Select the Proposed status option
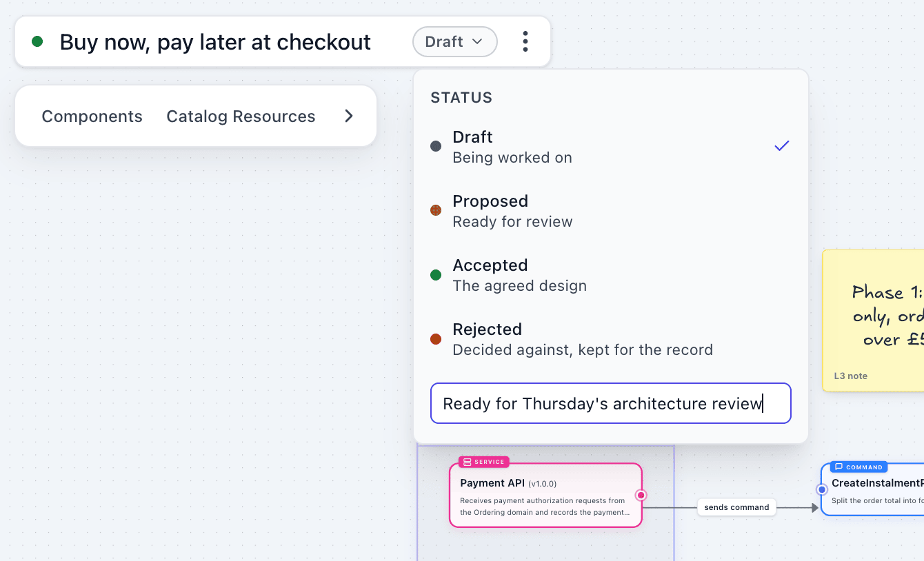Image resolution: width=924 pixels, height=561 pixels. (x=610, y=210)
